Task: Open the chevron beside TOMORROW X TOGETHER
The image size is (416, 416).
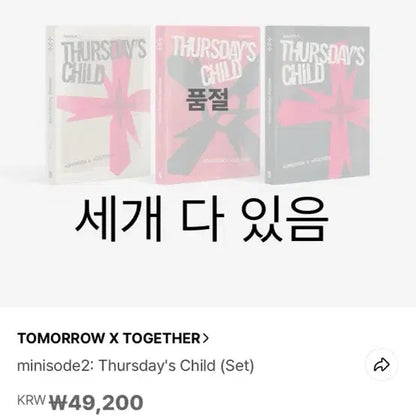Action: pyautogui.click(x=206, y=338)
